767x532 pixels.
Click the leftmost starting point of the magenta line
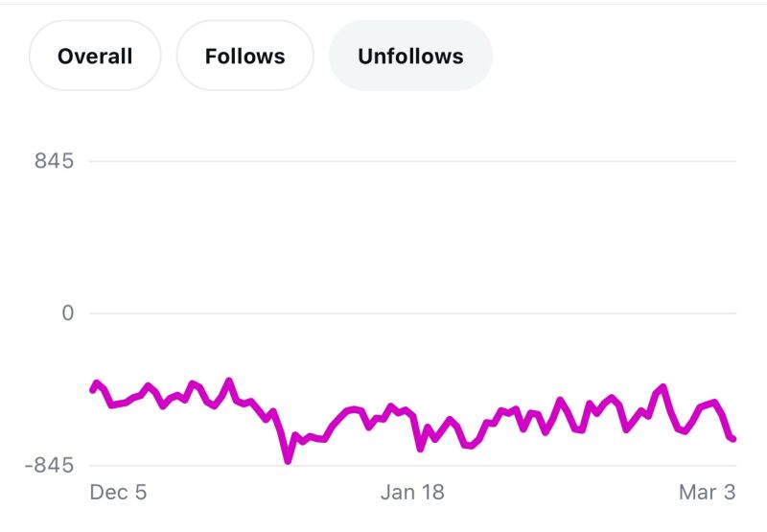[x=92, y=389]
